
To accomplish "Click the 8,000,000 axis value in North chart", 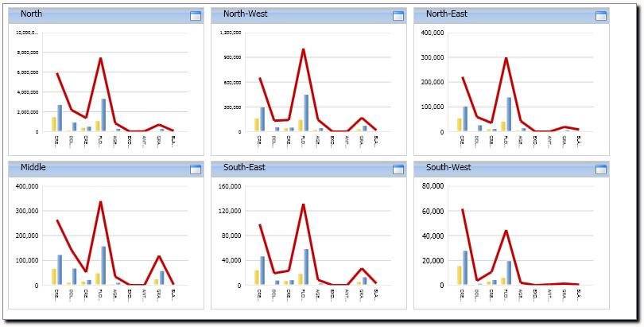I will pos(29,53).
